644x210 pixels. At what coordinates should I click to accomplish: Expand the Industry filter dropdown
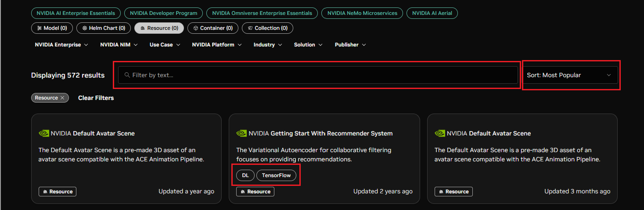(x=268, y=45)
